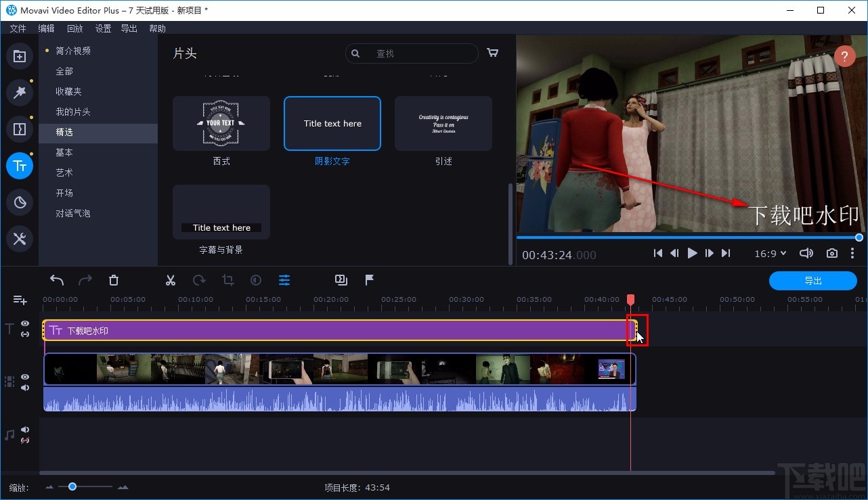Viewport: 868px width, 500px height.
Task: Click the Redo arrow in timeline toolbar
Action: [x=85, y=280]
